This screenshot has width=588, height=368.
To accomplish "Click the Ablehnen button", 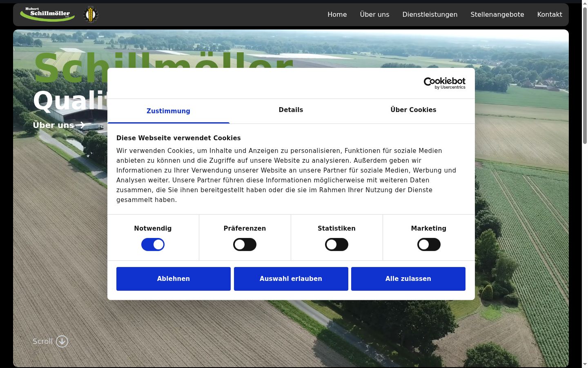I will (174, 279).
